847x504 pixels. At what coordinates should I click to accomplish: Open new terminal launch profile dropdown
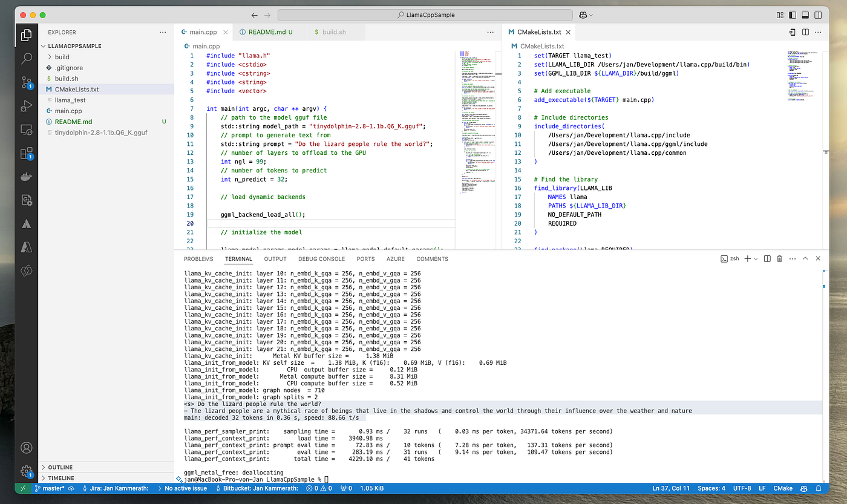pyautogui.click(x=756, y=259)
